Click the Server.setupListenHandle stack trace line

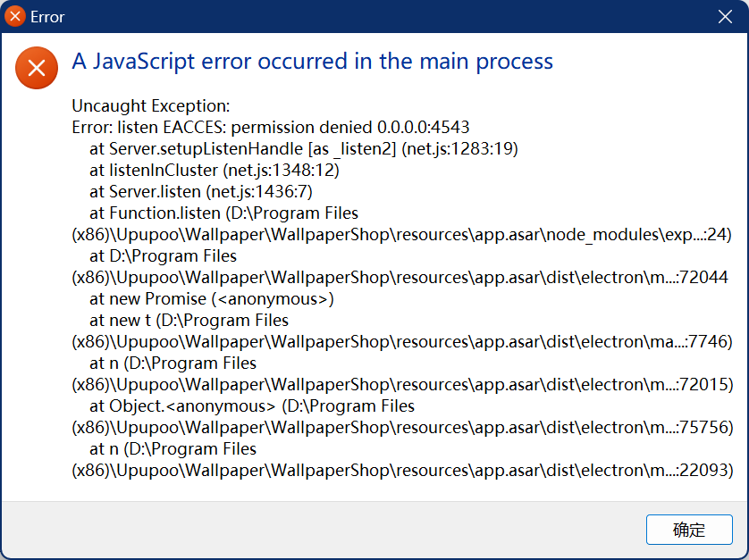(x=303, y=149)
